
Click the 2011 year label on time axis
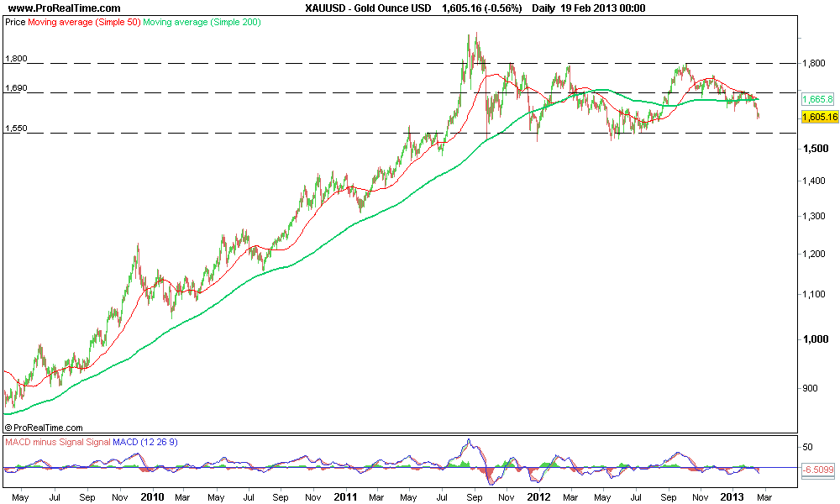click(345, 497)
